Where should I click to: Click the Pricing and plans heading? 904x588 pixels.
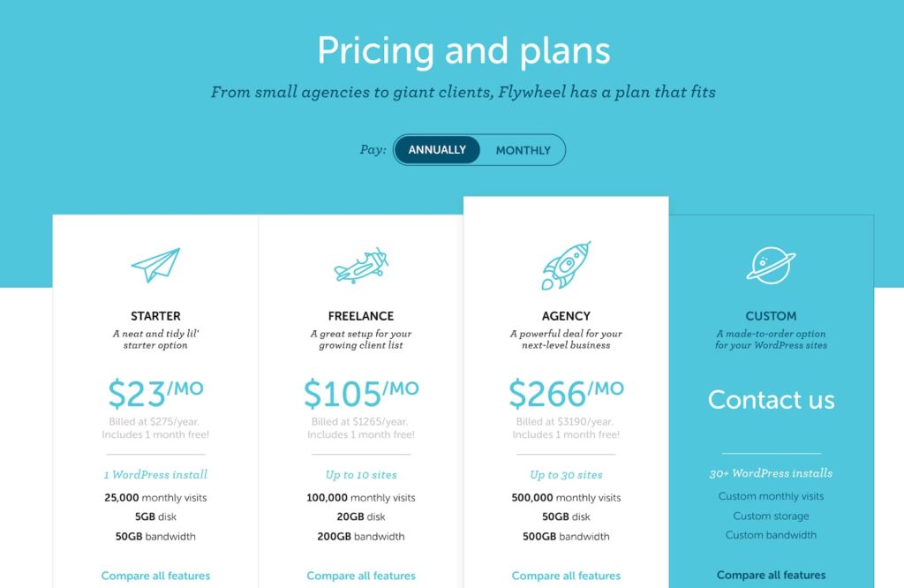[463, 50]
